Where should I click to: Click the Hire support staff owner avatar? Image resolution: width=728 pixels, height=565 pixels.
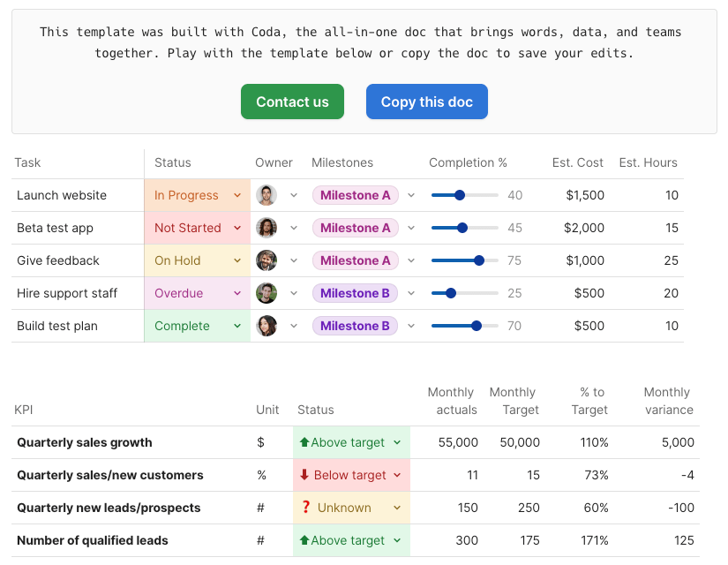266,293
